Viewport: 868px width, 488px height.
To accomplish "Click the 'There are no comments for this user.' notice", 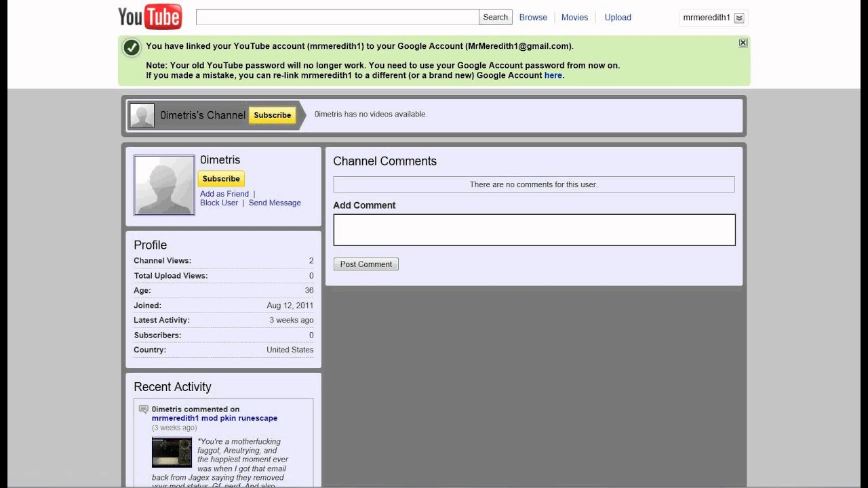I will point(534,184).
